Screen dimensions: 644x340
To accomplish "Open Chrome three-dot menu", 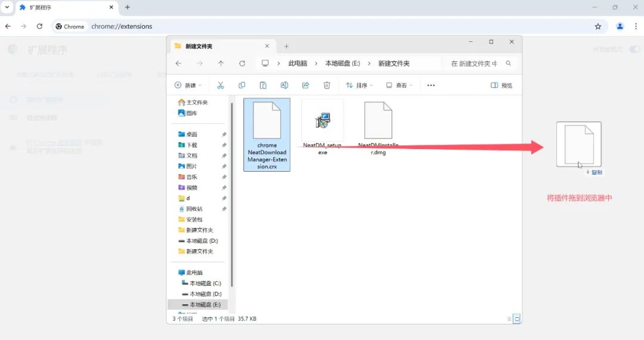I will [636, 26].
